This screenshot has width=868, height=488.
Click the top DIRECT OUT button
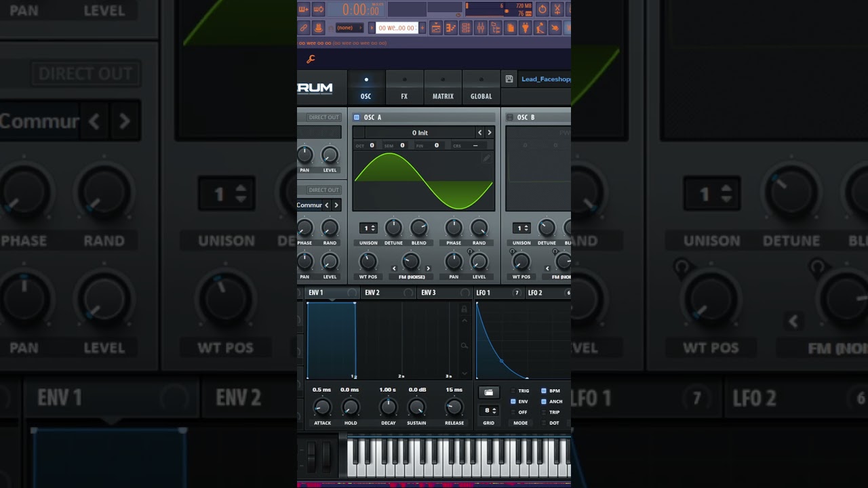pos(323,117)
